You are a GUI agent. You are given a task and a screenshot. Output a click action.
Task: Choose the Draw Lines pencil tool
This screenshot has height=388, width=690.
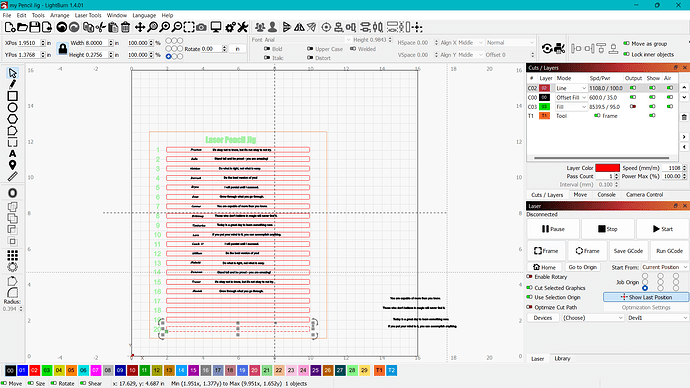point(12,84)
